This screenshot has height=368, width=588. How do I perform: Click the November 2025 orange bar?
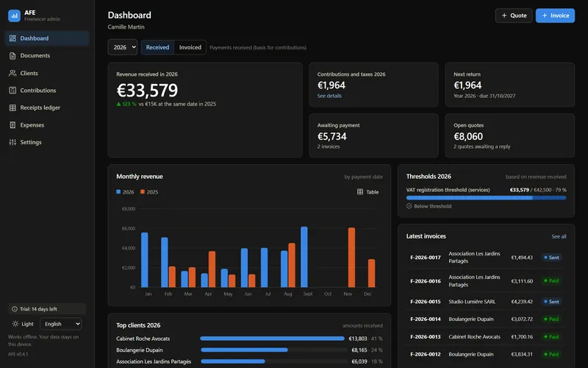tap(351, 258)
